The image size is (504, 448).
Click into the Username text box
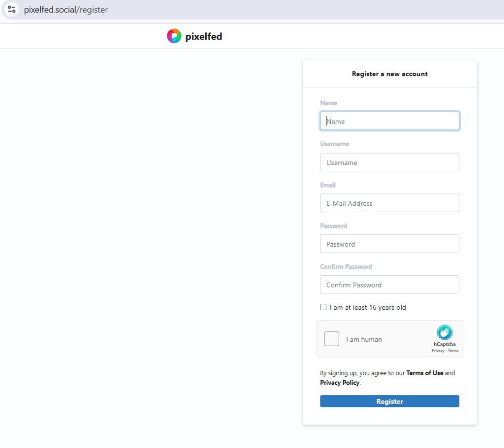tap(389, 162)
